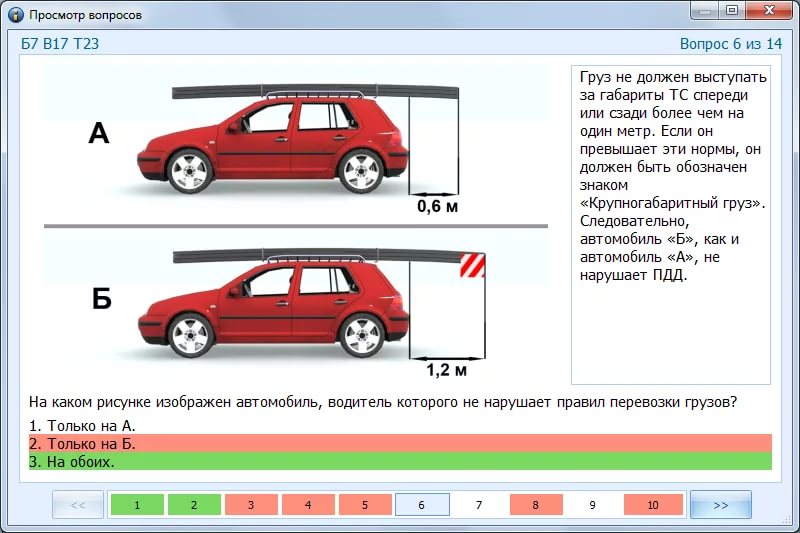Click the 'Вопрос 6 из 14' counter
Viewport: 800px width, 533px height.
[731, 44]
